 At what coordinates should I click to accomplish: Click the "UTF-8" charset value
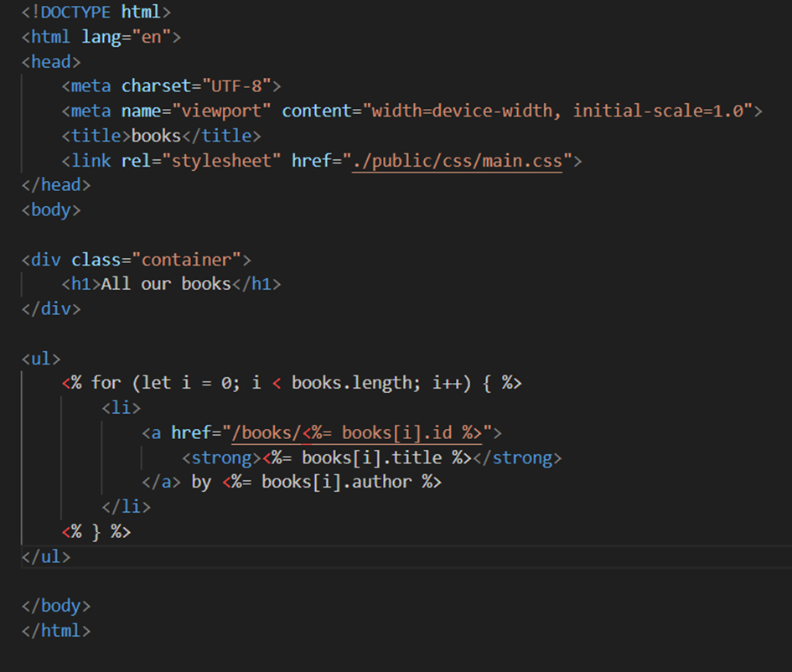pos(236,85)
